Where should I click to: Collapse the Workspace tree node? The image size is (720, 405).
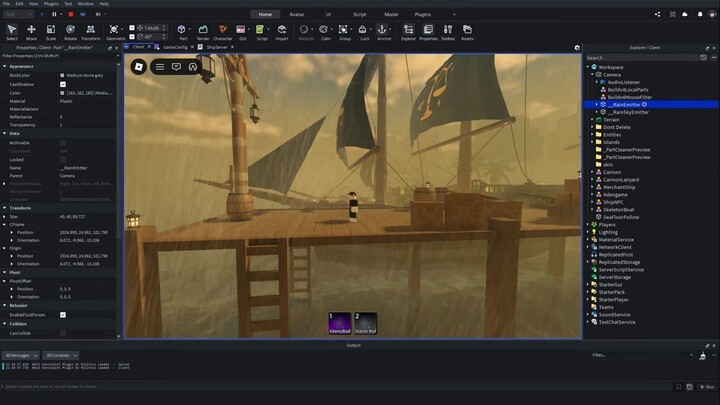coord(588,67)
